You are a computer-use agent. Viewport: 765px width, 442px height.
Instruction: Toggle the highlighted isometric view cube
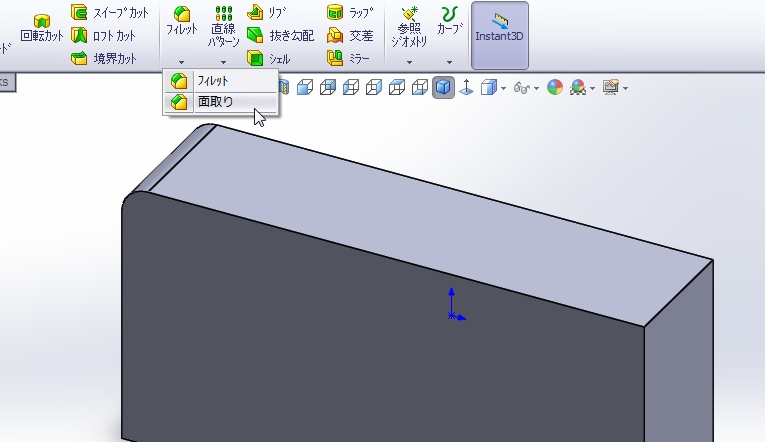pyautogui.click(x=443, y=88)
